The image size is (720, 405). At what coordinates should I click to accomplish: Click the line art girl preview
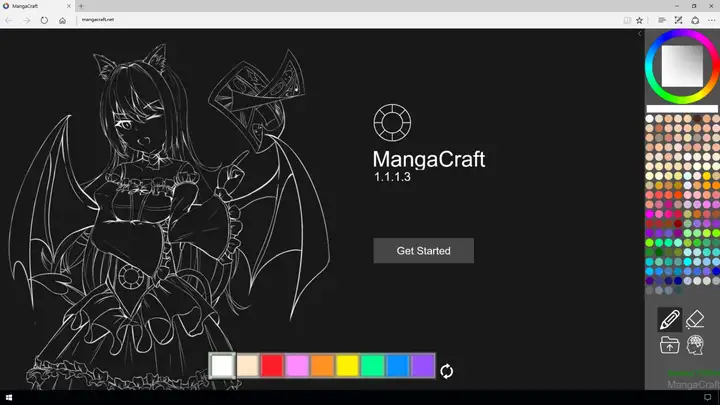coord(170,216)
